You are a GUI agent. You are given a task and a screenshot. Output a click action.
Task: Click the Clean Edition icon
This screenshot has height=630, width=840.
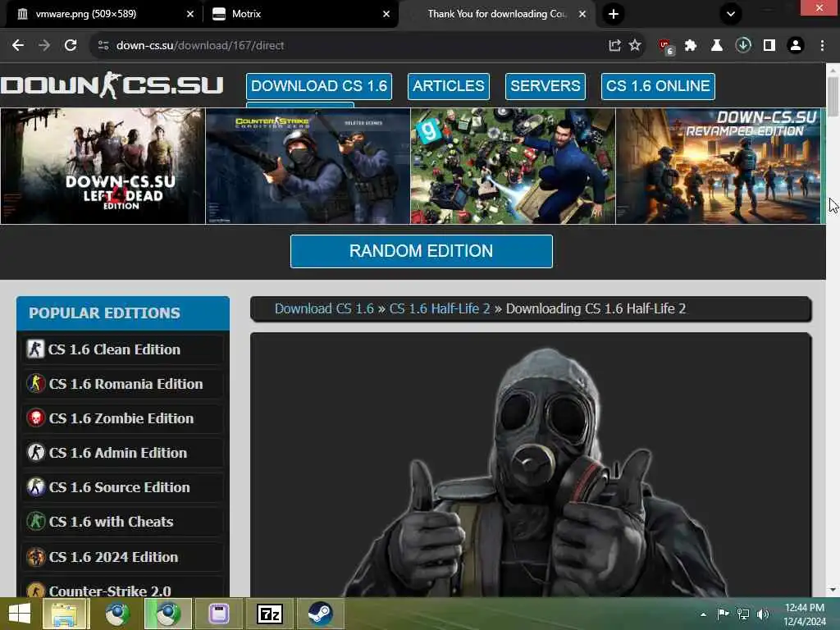click(x=35, y=349)
